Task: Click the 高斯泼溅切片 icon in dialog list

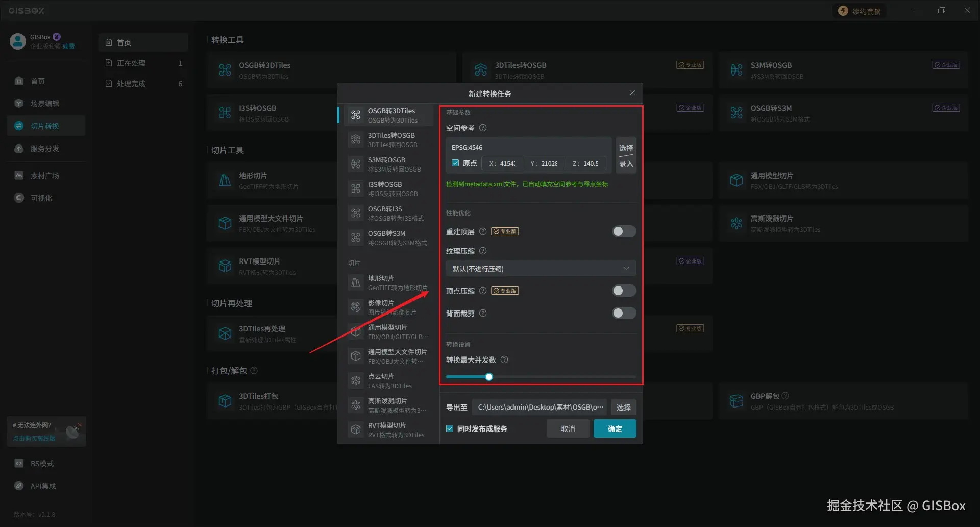Action: [x=356, y=405]
